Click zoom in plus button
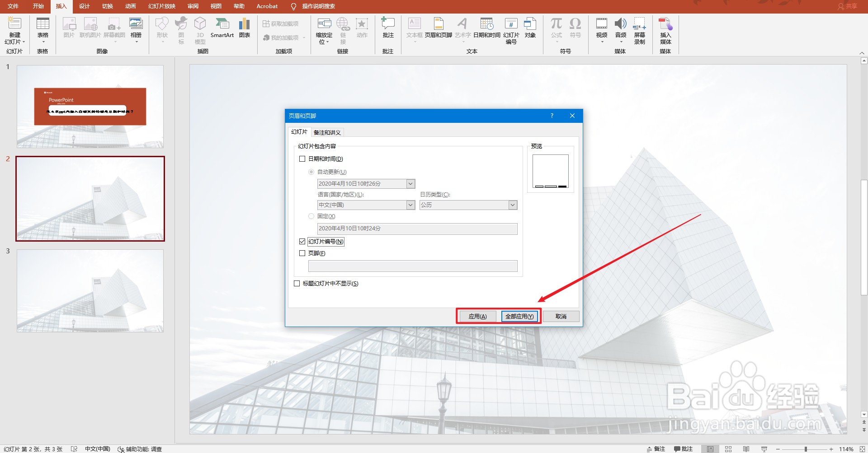 pos(831,449)
